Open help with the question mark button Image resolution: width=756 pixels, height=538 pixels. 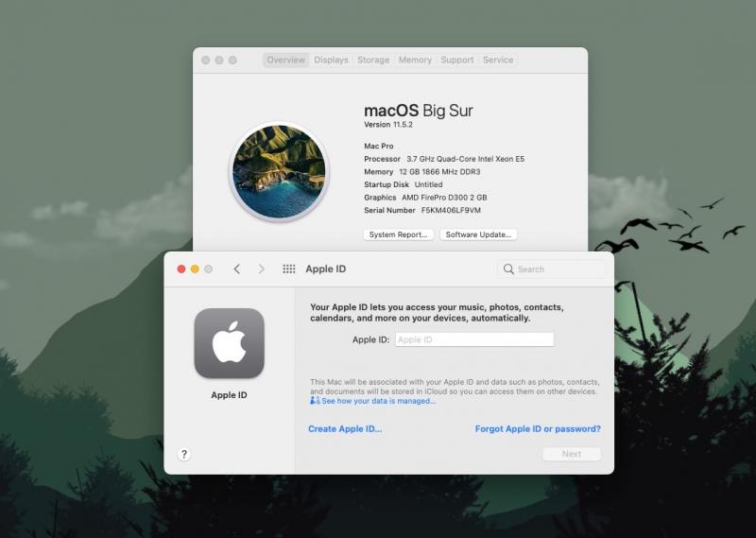point(183,454)
